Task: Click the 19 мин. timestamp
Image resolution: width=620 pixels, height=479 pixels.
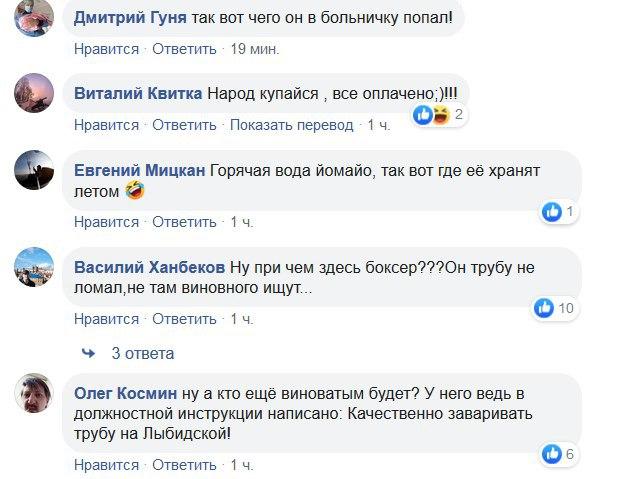Action: point(255,48)
